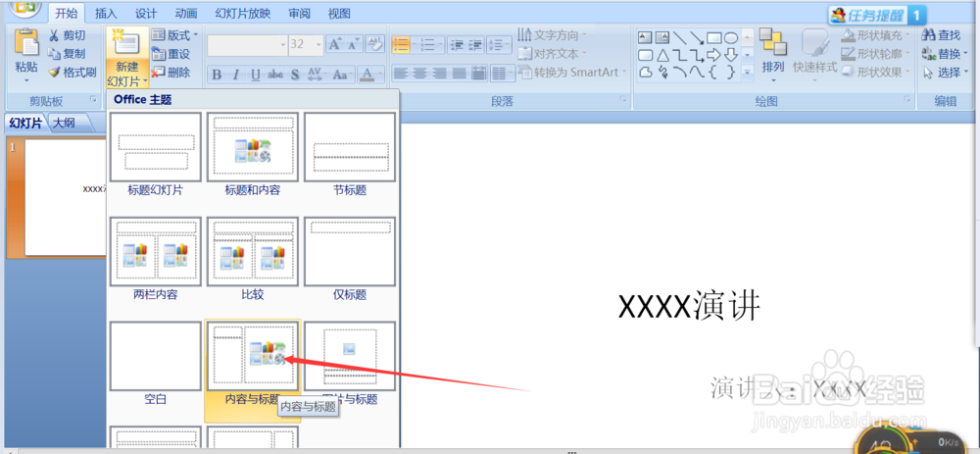
Task: Click the Copy (复制) button
Action: click(x=67, y=54)
